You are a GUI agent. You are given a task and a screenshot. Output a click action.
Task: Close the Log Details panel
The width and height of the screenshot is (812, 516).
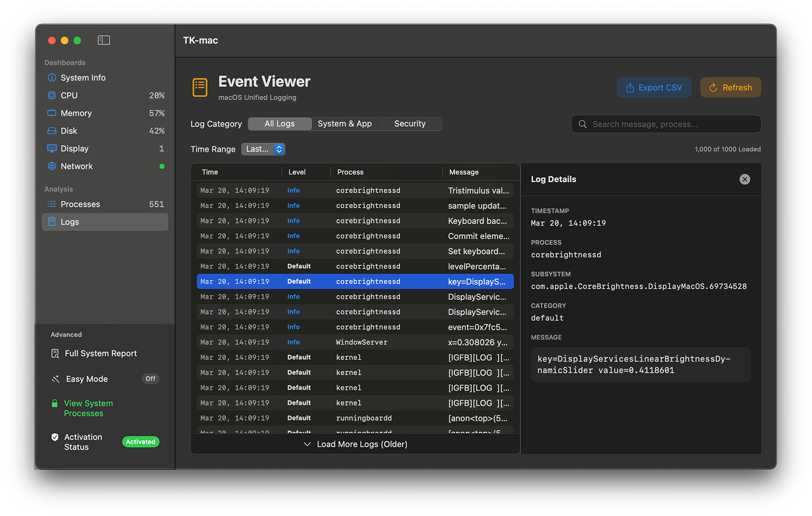(744, 179)
